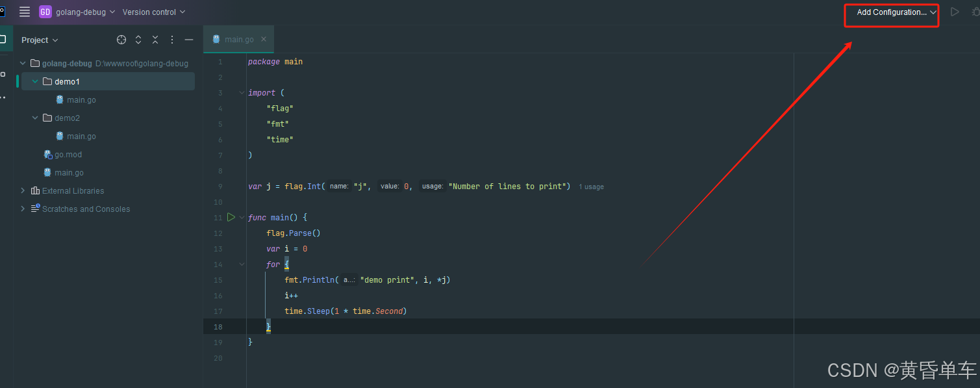Click the "demo print" string literal

point(387,280)
